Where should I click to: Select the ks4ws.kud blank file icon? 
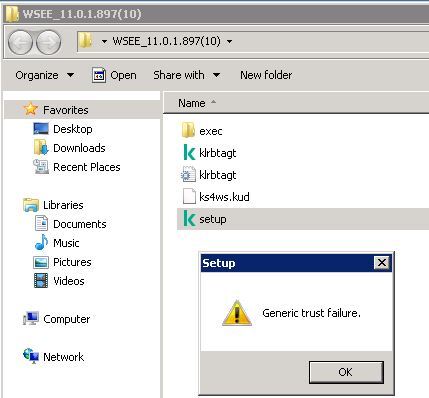pyautogui.click(x=189, y=196)
